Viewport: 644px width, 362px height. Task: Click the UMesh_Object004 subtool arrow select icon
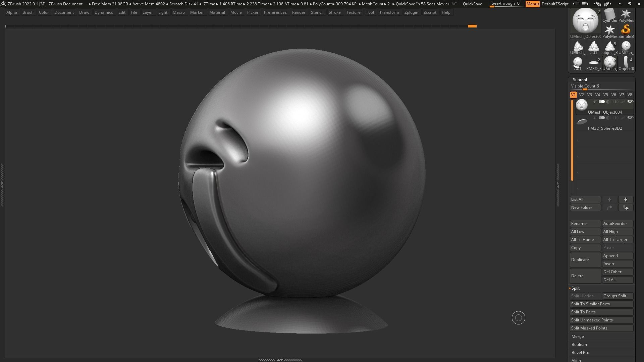point(595,102)
